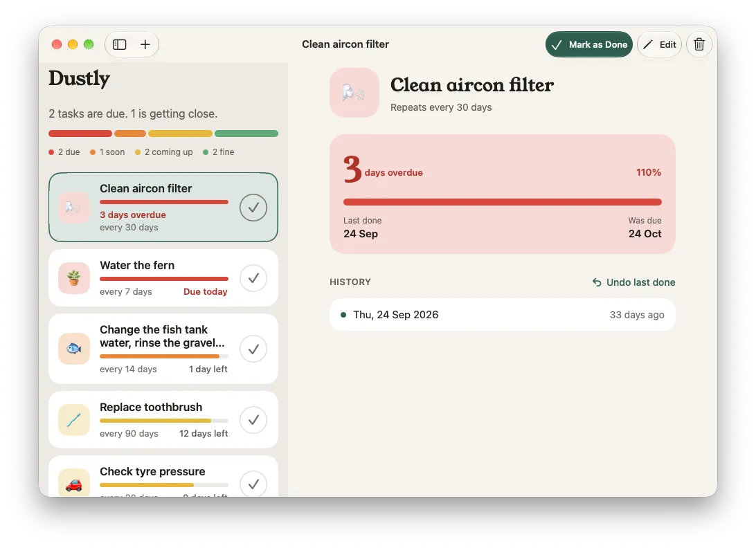Check off Replace toothbrush task
The height and width of the screenshot is (548, 756).
tap(253, 420)
